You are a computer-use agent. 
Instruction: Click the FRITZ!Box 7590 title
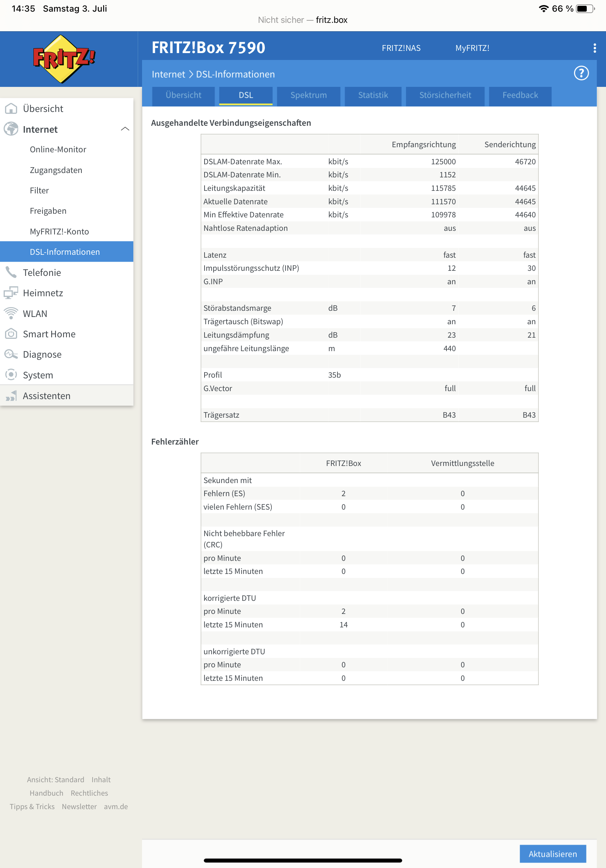[x=208, y=48]
